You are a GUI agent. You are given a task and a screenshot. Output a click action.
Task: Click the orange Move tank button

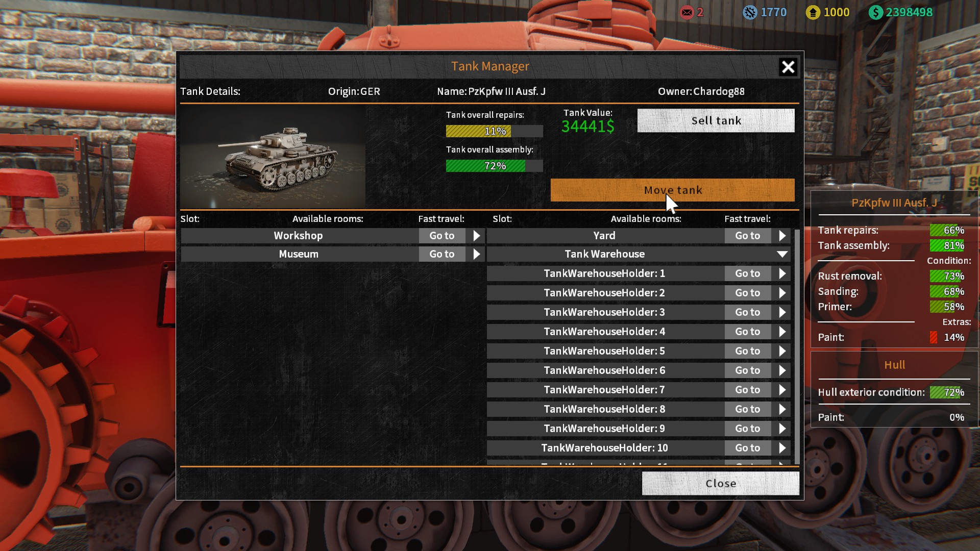pos(672,190)
